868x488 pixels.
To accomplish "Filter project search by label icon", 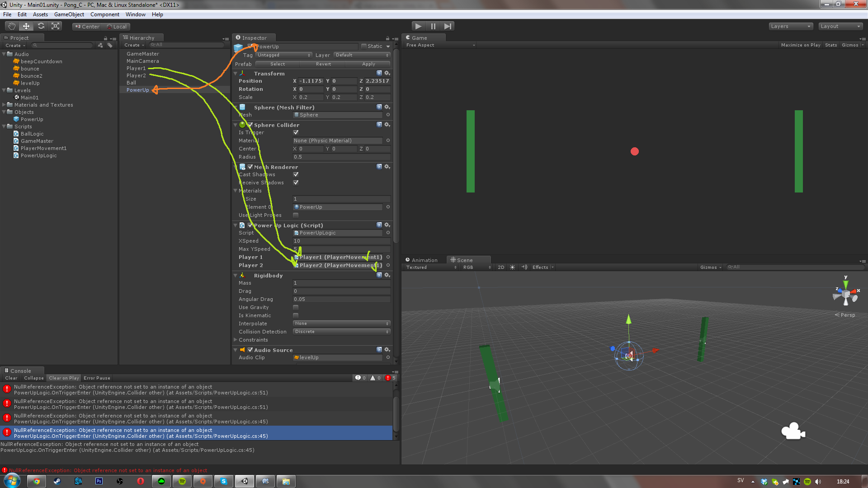I will pos(110,45).
